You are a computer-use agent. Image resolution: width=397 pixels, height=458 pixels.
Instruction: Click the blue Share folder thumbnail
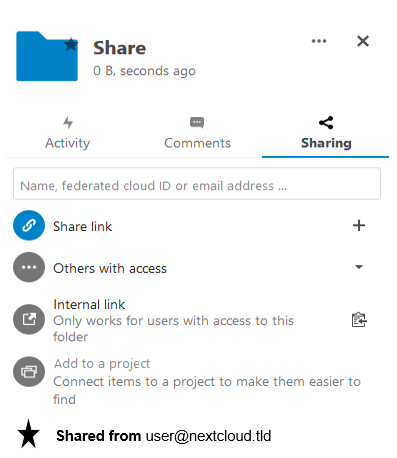(47, 56)
